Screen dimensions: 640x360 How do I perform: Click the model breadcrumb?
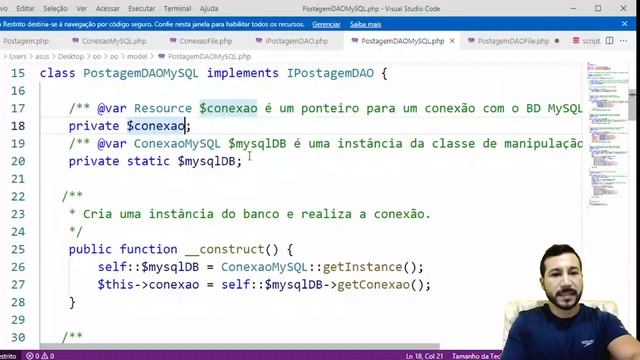pyautogui.click(x=137, y=57)
